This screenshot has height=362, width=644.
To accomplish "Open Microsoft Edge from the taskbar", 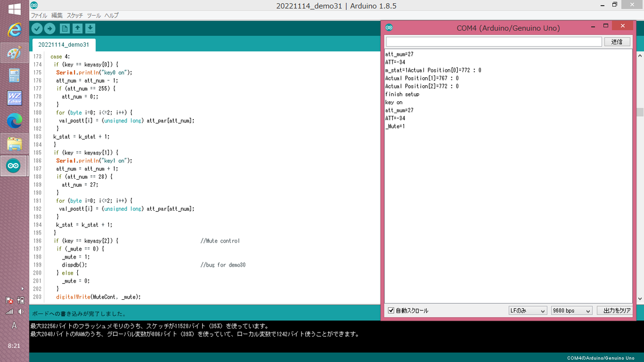I will tap(14, 121).
